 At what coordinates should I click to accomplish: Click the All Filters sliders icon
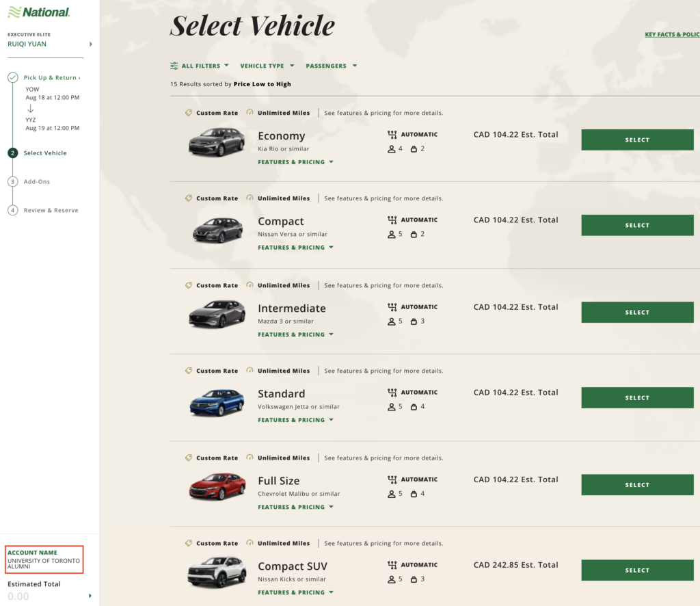[174, 66]
